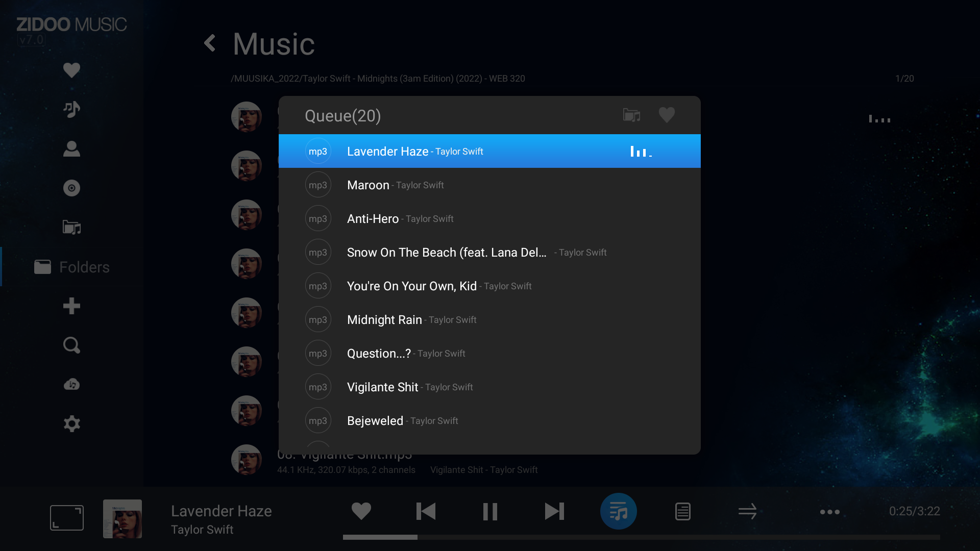Open the Albums disc icon

click(71, 188)
